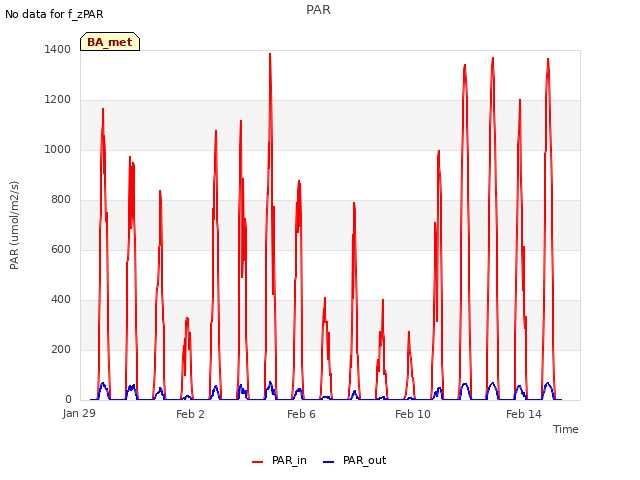The width and height of the screenshot is (640, 480).
Task: Select the BA_met label tag
Action: 110,42
